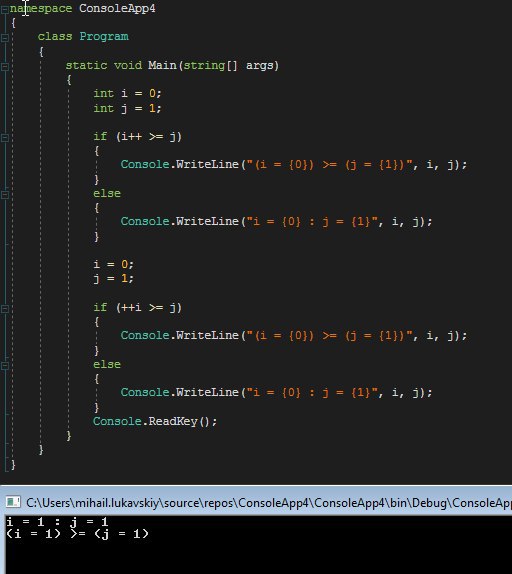512x574 pixels.
Task: Click the 'static' keyword
Action: tap(86, 65)
